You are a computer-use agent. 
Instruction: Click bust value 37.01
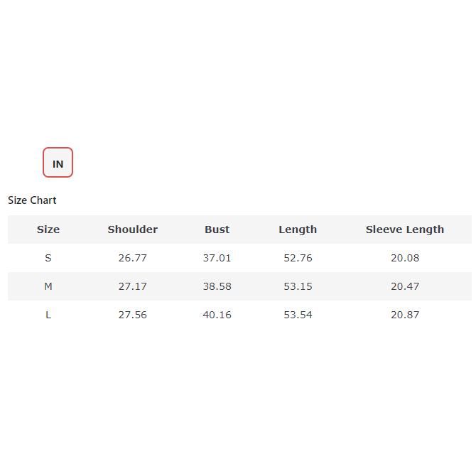coord(217,258)
